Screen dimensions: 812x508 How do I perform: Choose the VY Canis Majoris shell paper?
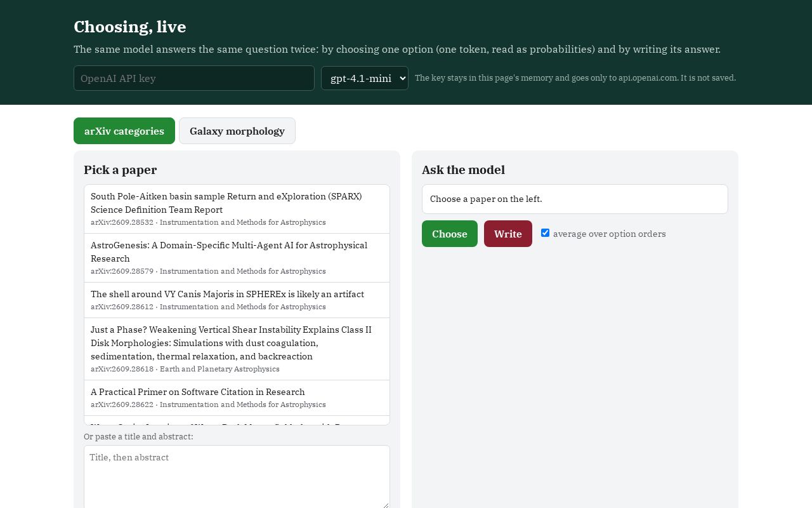(237, 300)
